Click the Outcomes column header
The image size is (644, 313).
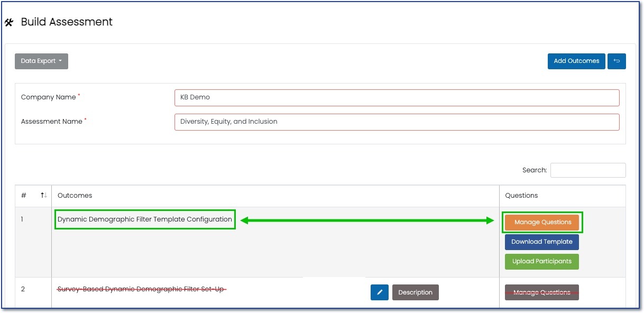coord(75,196)
